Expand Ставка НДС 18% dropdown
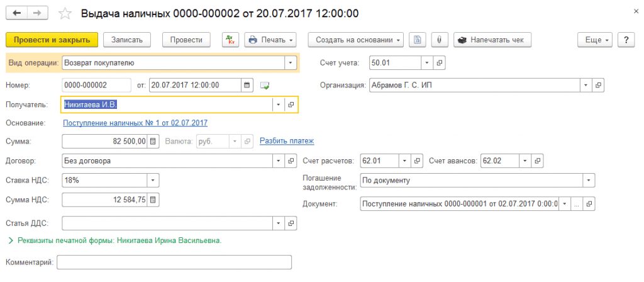Image resolution: width=644 pixels, height=282 pixels. (x=153, y=180)
